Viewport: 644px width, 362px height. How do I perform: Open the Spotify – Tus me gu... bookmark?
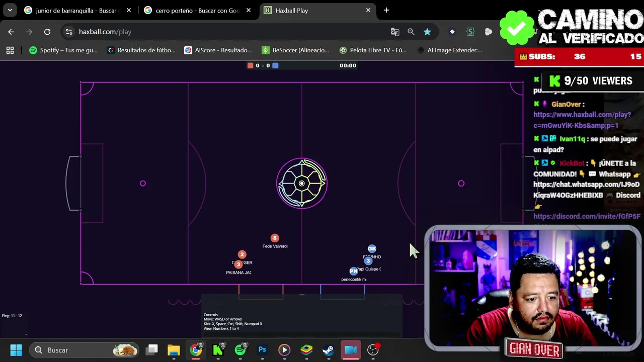coord(63,50)
